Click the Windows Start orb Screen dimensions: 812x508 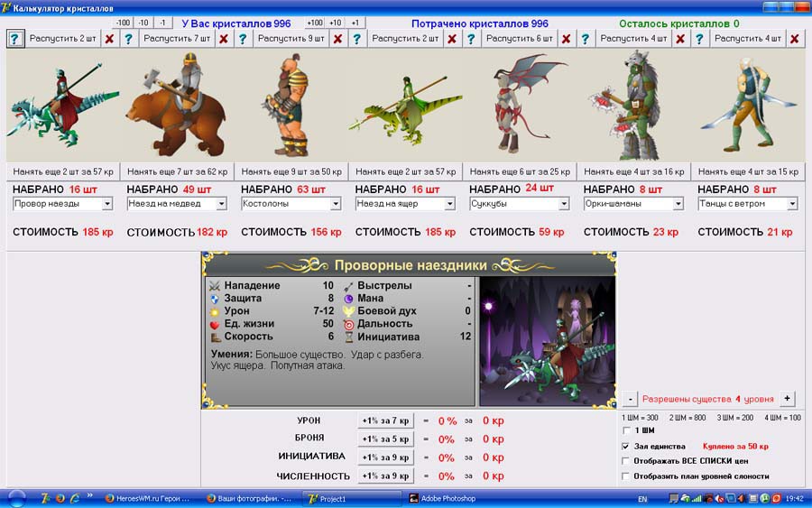coord(17,499)
